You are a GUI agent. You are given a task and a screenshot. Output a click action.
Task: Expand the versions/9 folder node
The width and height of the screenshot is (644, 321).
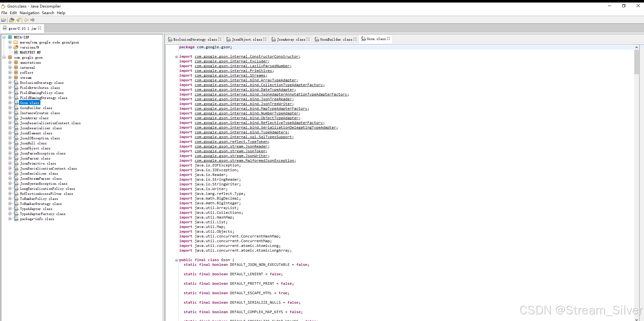coord(10,47)
